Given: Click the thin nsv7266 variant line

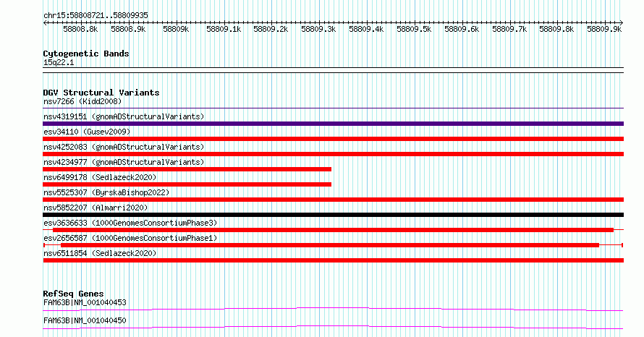Looking at the screenshot, I should click(333, 108).
